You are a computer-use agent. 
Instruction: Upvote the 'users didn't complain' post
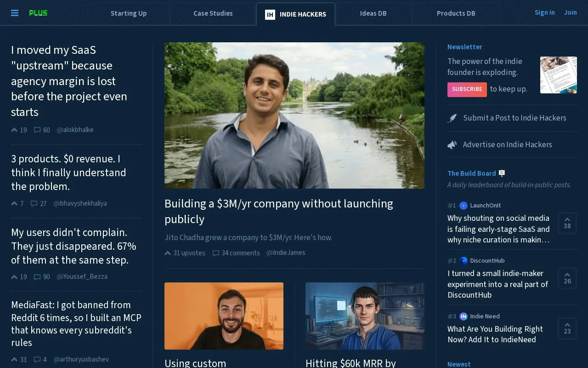coord(14,276)
